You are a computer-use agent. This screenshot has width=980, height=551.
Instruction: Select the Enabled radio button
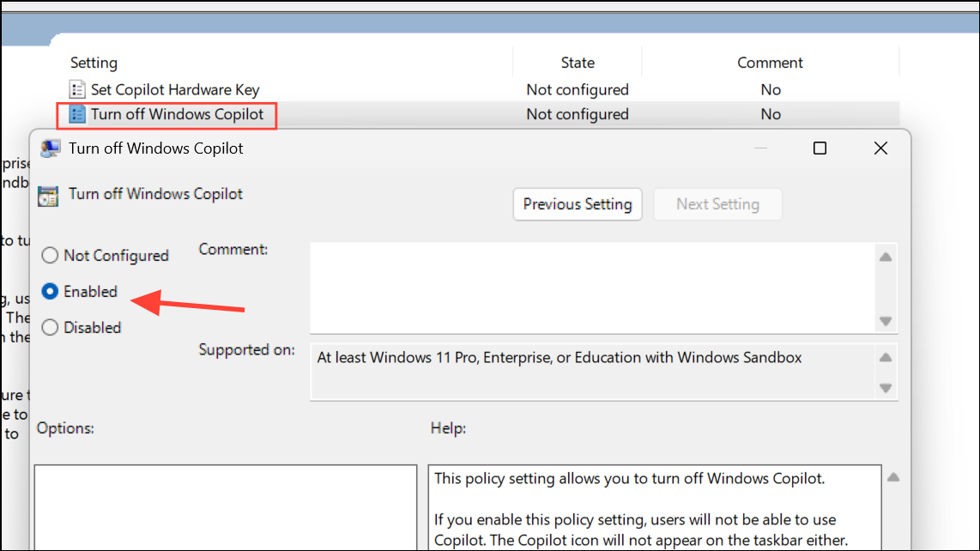51,292
